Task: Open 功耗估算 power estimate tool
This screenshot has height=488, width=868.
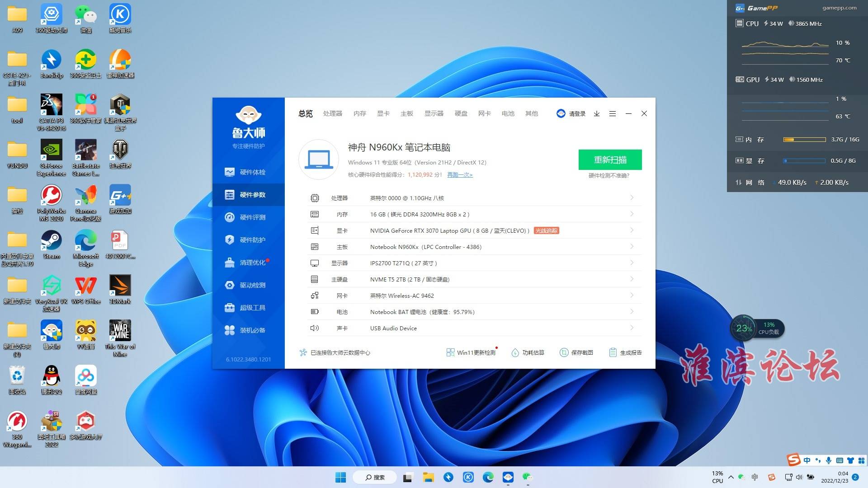Action: coord(528,352)
